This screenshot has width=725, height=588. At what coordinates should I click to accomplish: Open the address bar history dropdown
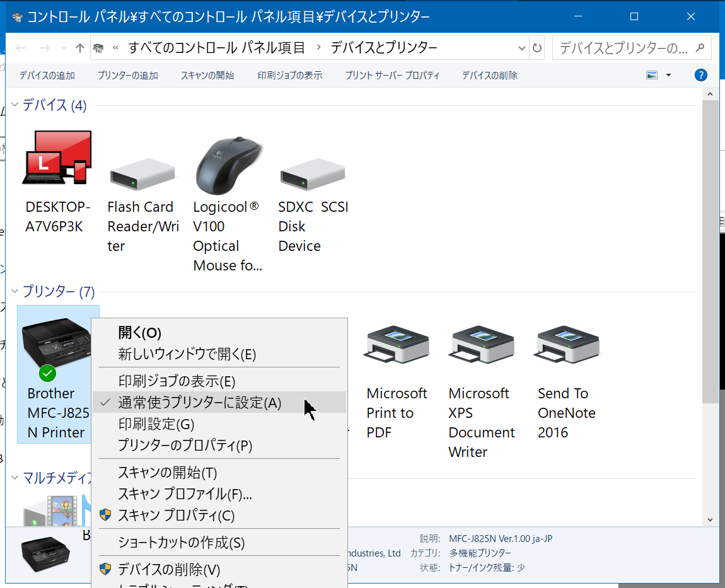click(x=521, y=48)
